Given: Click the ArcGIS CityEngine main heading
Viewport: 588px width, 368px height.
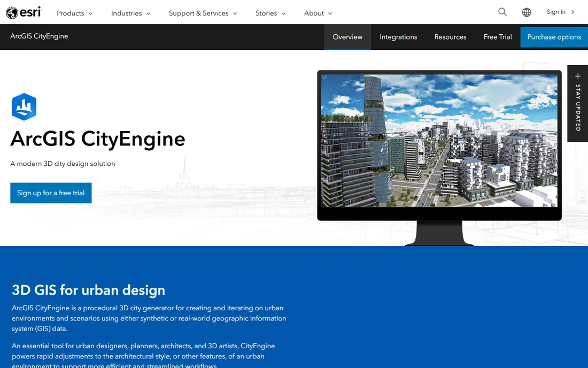Looking at the screenshot, I should [97, 139].
